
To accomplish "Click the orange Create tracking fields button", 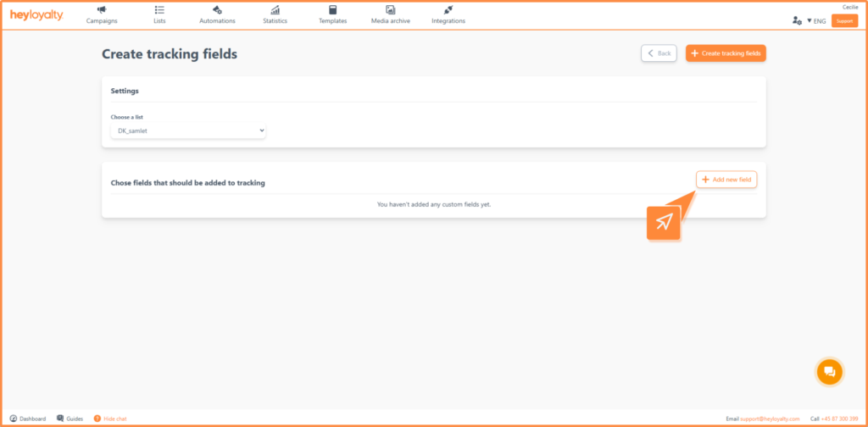I will pos(726,53).
